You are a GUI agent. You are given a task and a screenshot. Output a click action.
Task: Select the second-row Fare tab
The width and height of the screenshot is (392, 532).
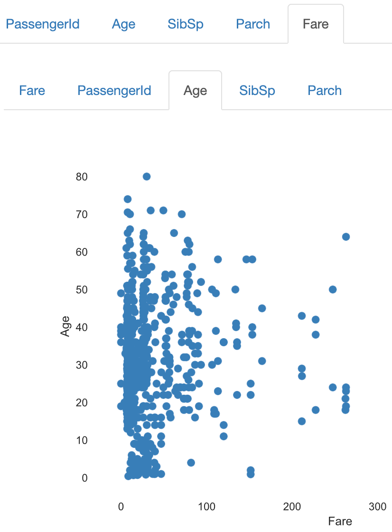point(32,91)
